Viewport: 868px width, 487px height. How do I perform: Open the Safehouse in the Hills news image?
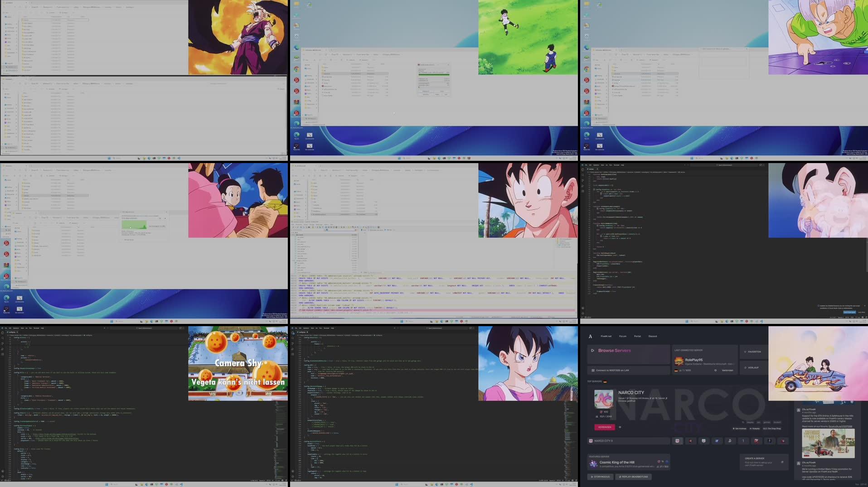pos(829,444)
